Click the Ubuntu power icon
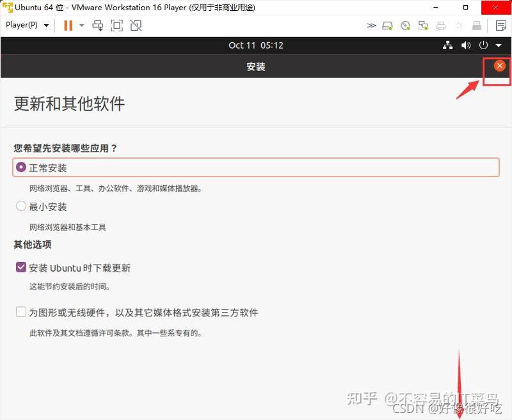Image resolution: width=512 pixels, height=420 pixels. point(483,45)
